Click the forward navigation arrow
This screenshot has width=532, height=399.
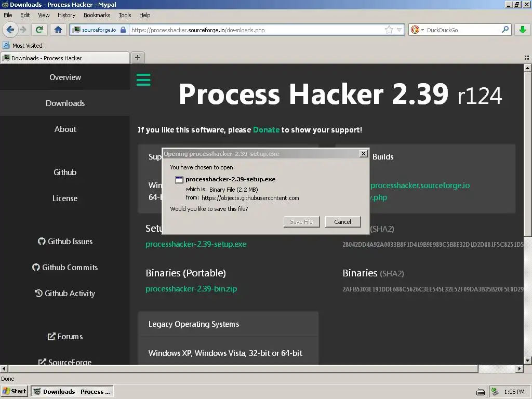point(23,30)
